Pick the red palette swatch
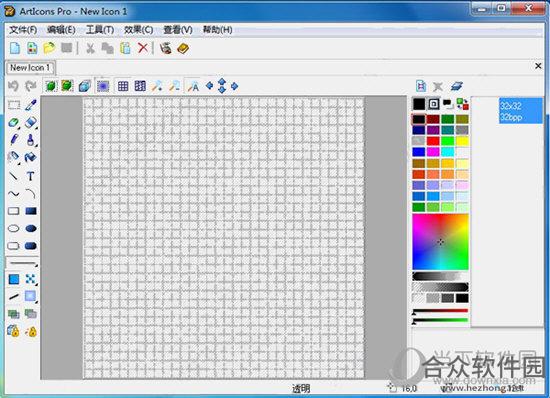The width and height of the screenshot is (550, 398). pos(433,141)
